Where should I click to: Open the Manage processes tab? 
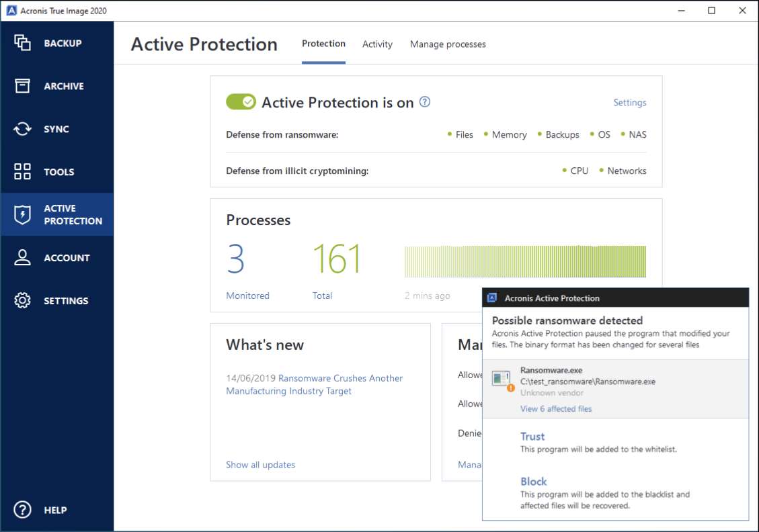[448, 44]
